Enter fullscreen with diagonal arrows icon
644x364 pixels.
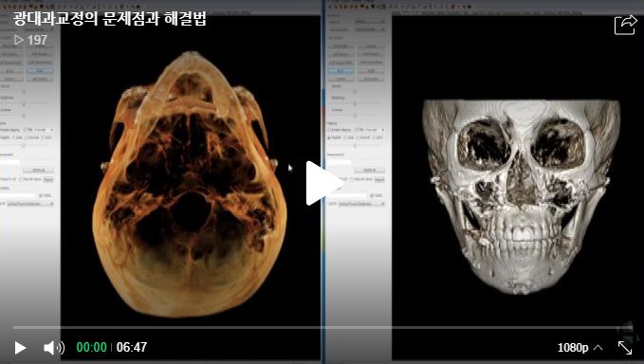[x=625, y=348]
